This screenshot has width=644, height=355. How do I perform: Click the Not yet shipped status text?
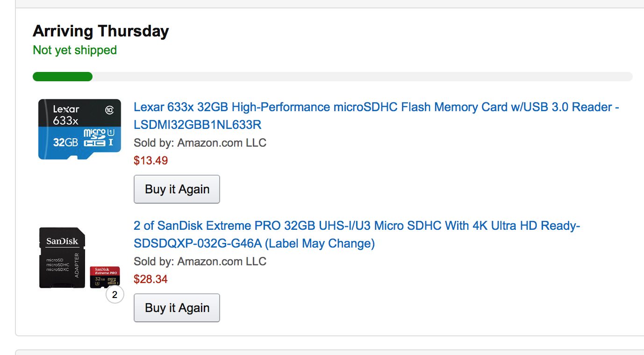(75, 50)
